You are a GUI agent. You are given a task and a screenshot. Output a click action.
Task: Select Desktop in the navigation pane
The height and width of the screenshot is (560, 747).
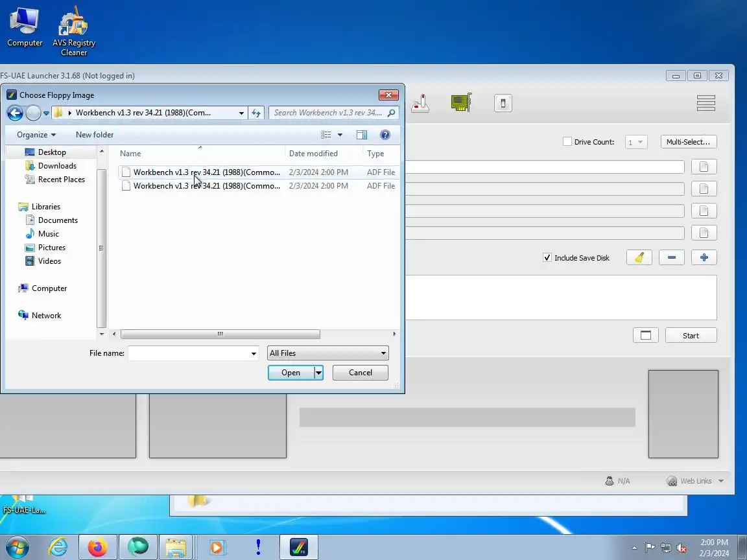52,152
